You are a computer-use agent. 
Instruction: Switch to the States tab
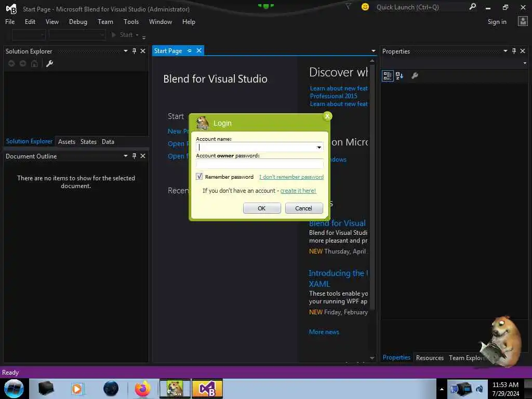(88, 142)
